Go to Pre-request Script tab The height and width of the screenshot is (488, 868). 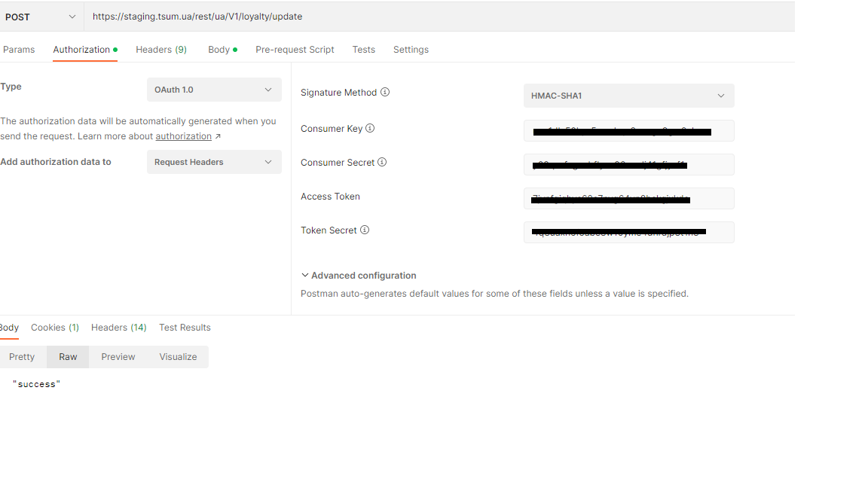point(295,50)
